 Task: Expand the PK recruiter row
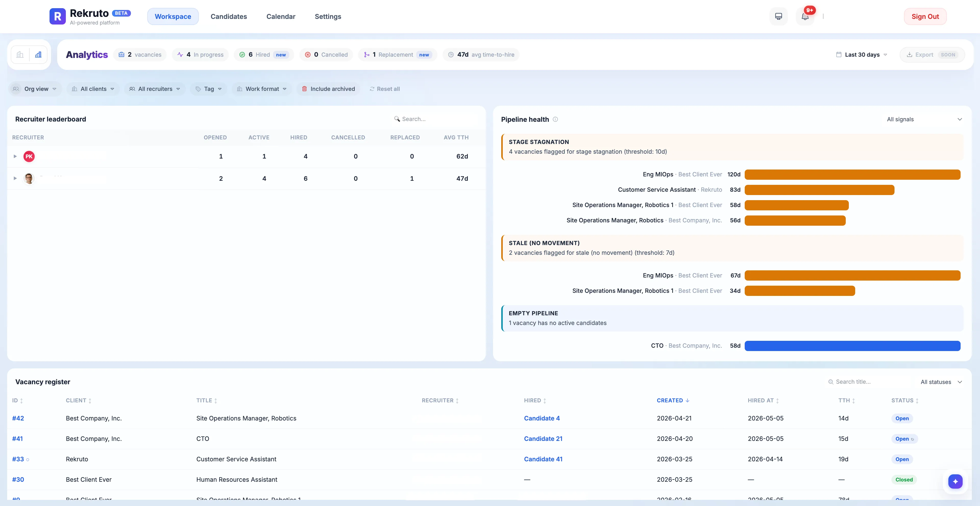tap(15, 156)
